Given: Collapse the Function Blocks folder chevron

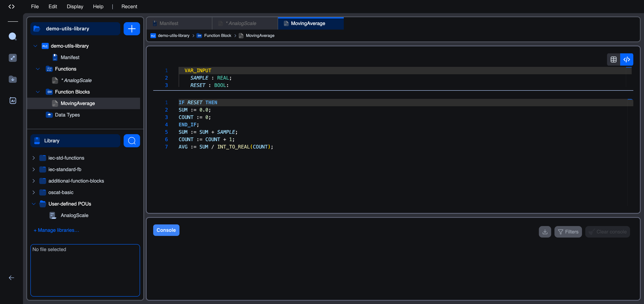Looking at the screenshot, I should [38, 92].
